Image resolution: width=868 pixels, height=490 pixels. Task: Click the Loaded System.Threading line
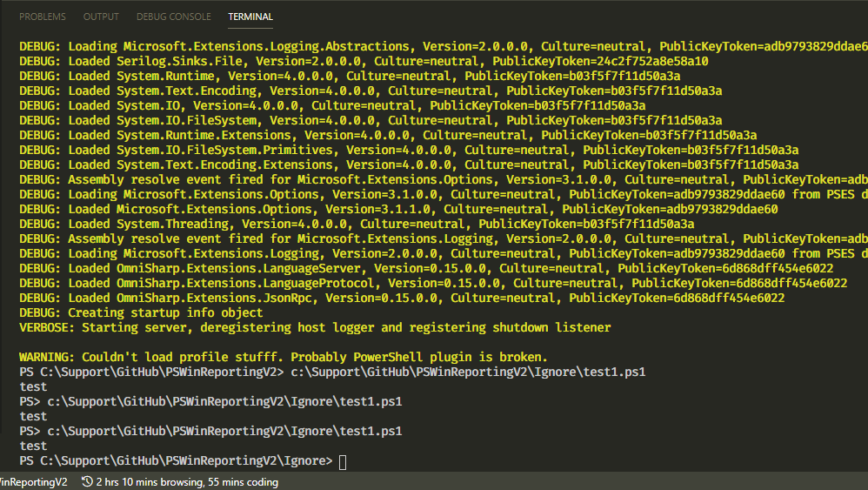click(357, 225)
